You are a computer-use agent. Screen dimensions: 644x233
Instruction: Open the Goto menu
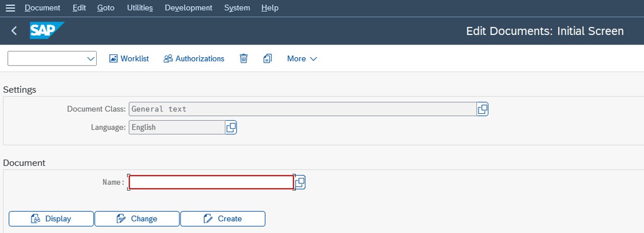click(x=106, y=8)
